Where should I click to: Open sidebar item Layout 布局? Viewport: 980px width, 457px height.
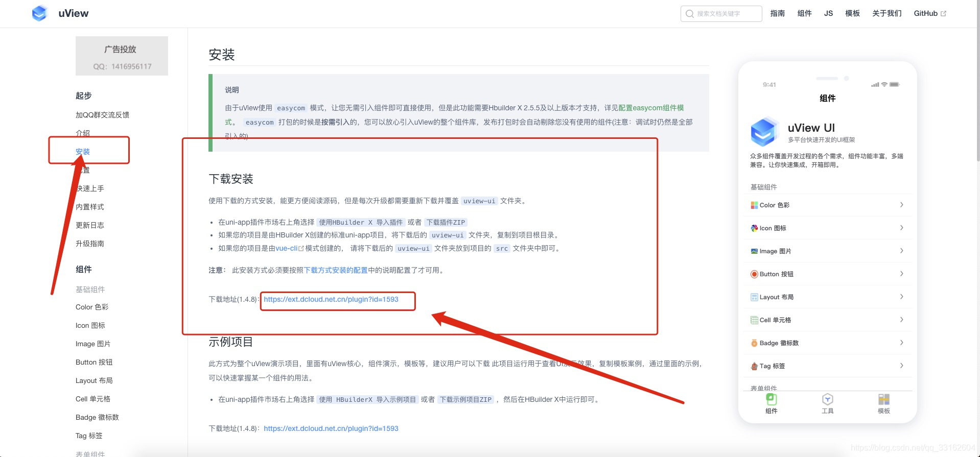tap(94, 381)
